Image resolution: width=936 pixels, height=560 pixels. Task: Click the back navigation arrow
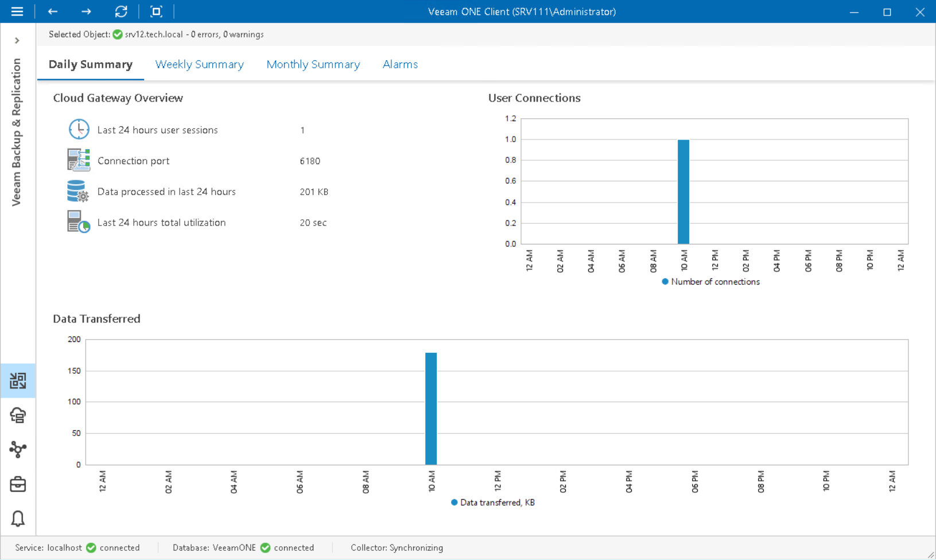pos(52,11)
